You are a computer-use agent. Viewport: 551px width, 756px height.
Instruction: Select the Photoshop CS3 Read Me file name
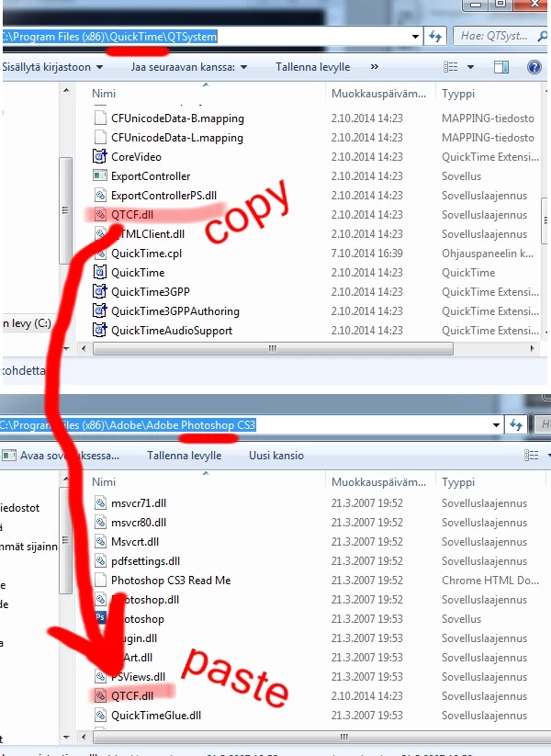171,581
